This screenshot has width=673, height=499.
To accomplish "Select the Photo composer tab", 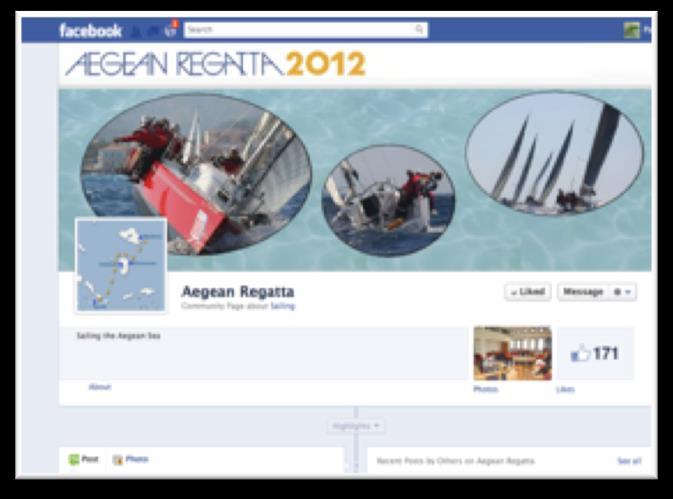I will point(130,460).
